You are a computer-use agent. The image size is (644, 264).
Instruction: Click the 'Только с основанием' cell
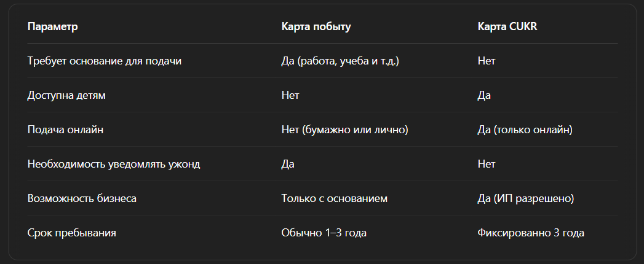click(334, 198)
